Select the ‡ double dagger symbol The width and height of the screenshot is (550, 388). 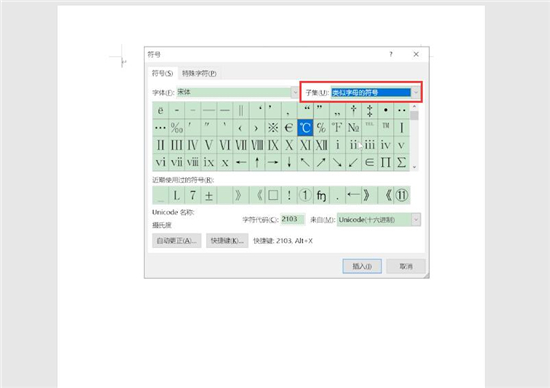click(369, 111)
